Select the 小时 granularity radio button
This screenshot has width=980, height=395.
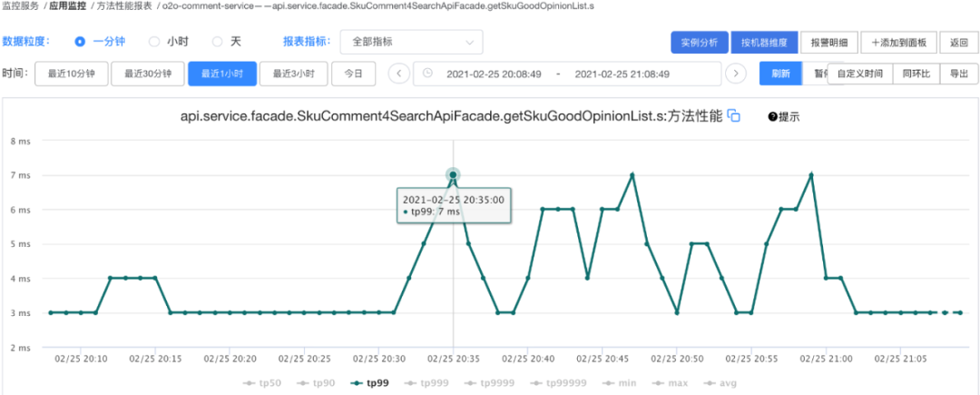coord(153,42)
